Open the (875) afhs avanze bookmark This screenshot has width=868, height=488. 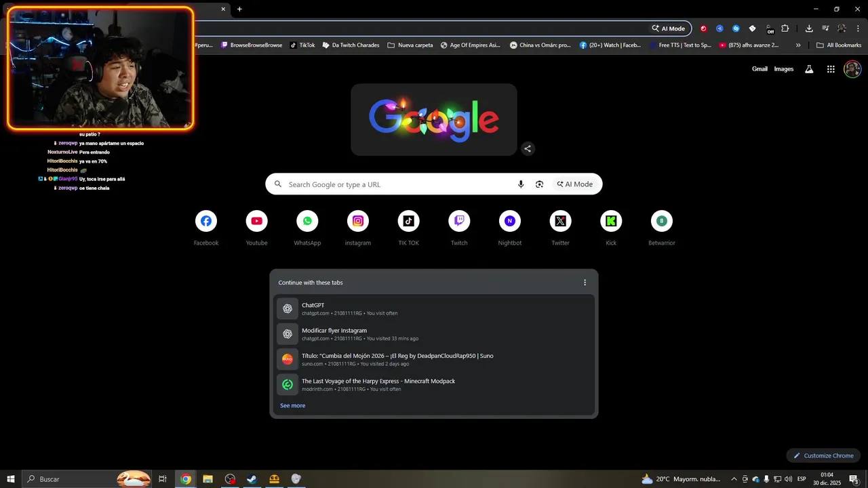tap(749, 45)
